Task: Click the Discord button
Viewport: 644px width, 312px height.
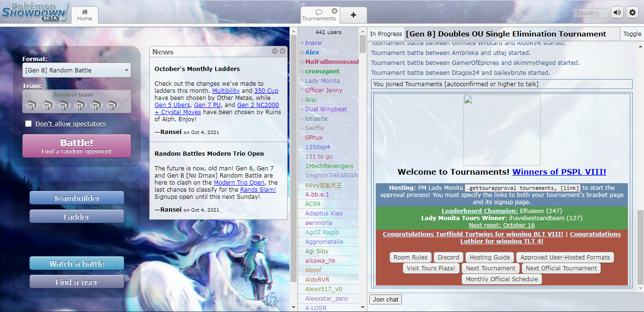Action: click(x=448, y=257)
